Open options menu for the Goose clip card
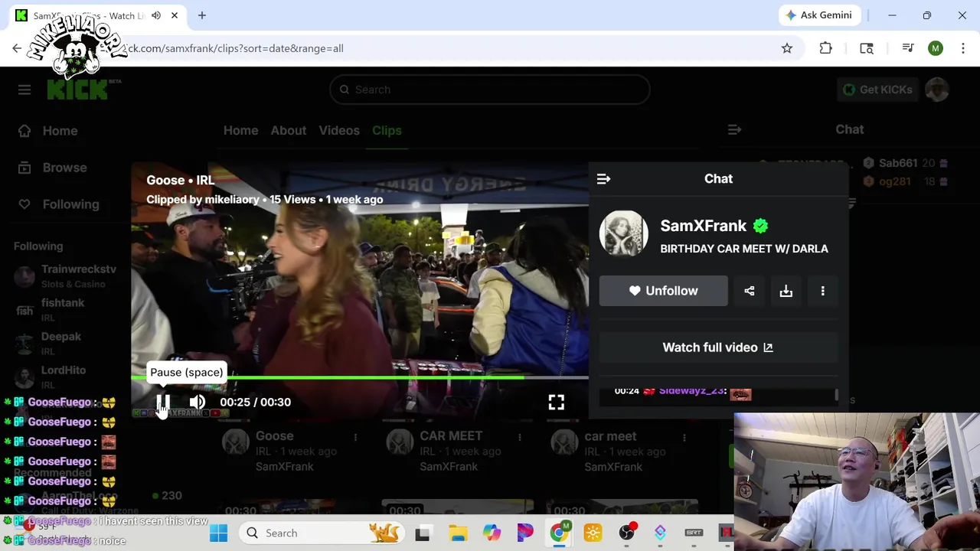Viewport: 980px width, 551px height. (x=355, y=437)
